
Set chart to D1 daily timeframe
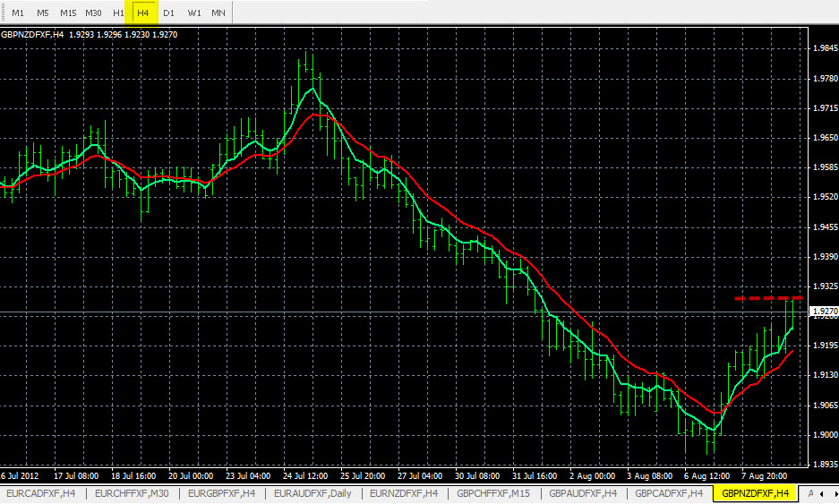pos(168,13)
